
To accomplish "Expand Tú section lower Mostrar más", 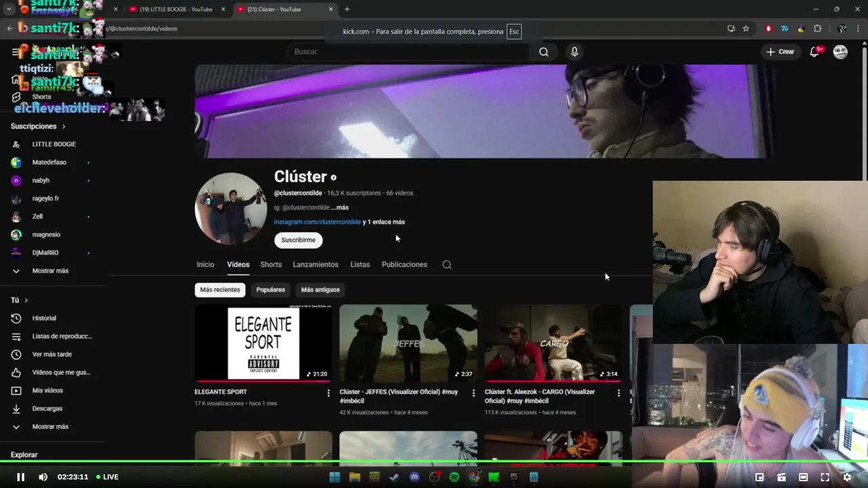I will point(52,426).
